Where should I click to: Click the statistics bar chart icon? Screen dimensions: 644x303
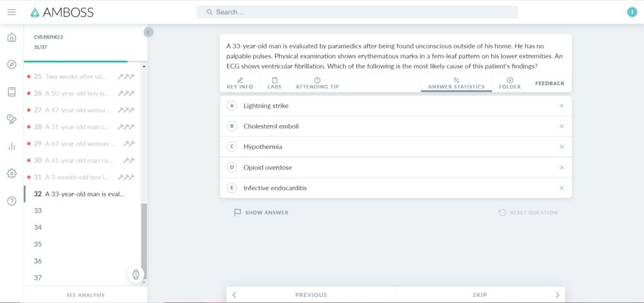pos(12,146)
